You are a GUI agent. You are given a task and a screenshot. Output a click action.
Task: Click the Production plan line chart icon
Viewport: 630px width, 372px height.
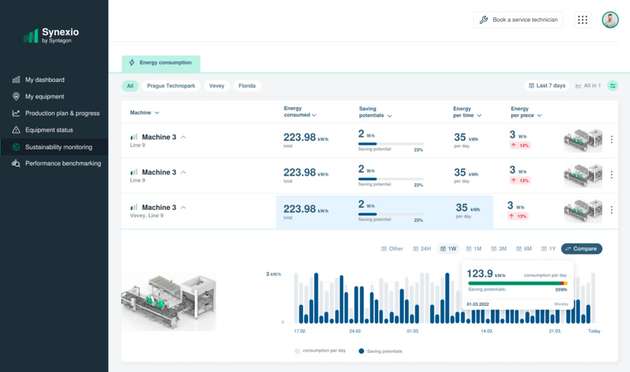(16, 113)
